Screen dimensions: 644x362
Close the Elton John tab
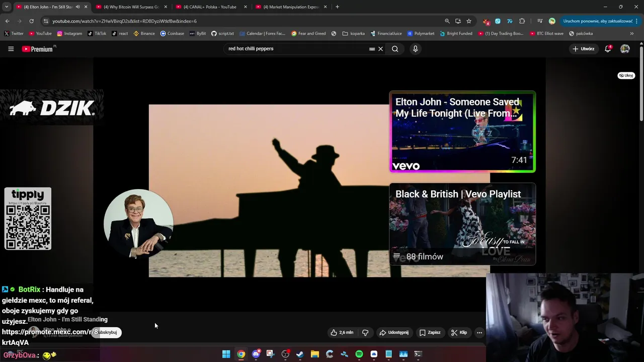86,7
